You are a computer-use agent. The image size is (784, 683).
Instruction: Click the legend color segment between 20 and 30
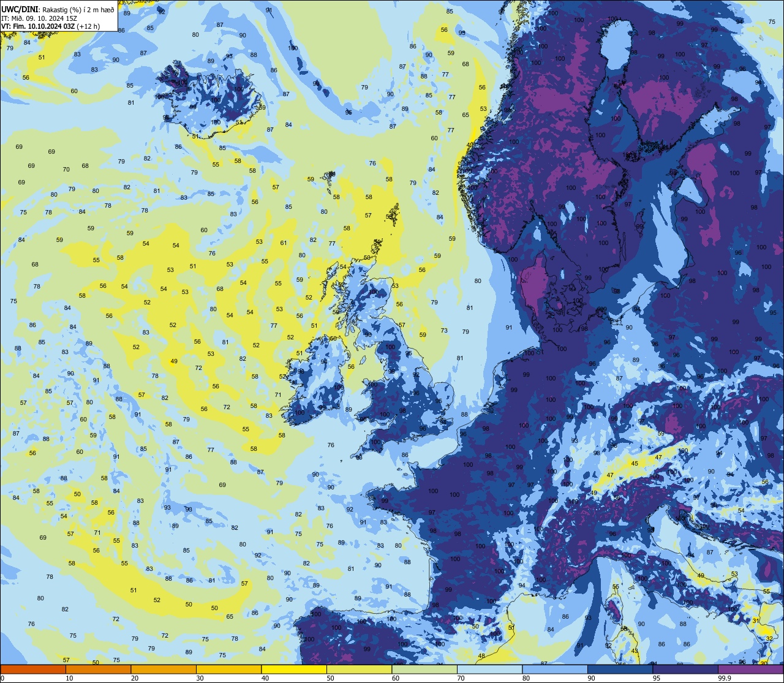[x=164, y=669]
